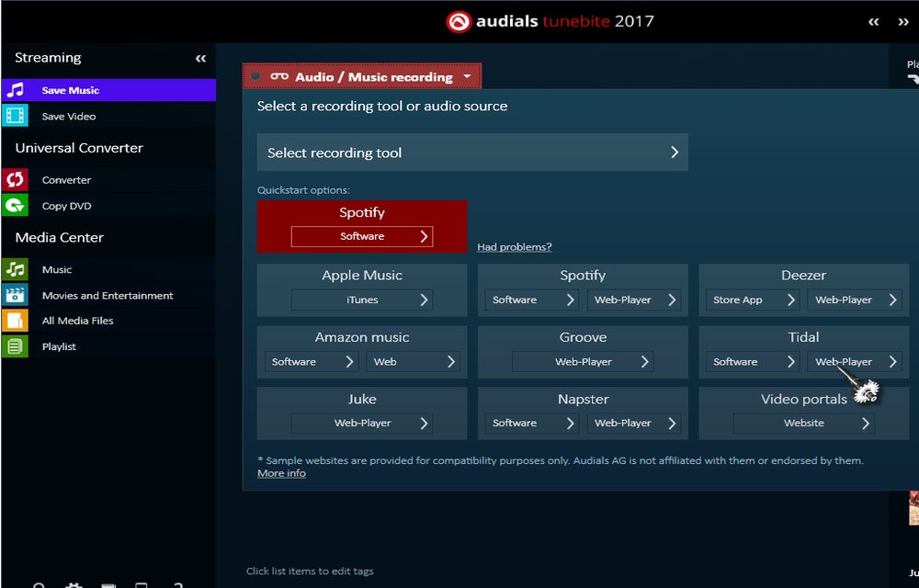
Task: Click the Media Center section heading
Action: coord(59,237)
